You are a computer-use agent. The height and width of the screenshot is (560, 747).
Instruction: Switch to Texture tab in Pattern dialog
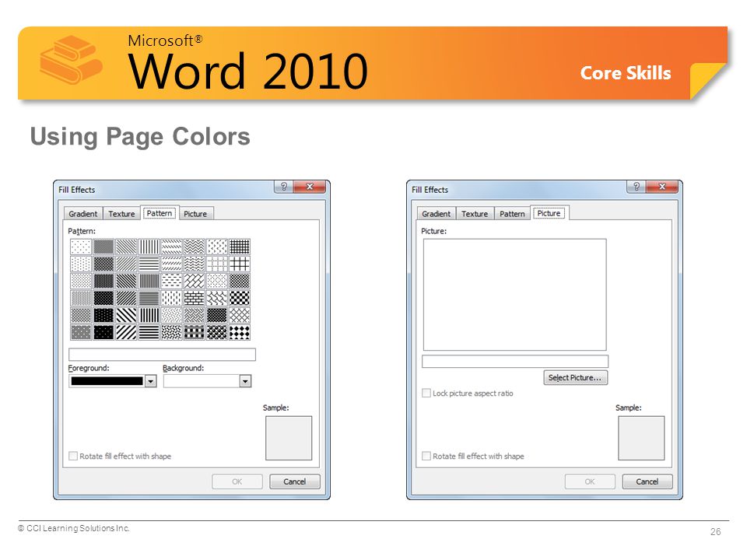[121, 214]
